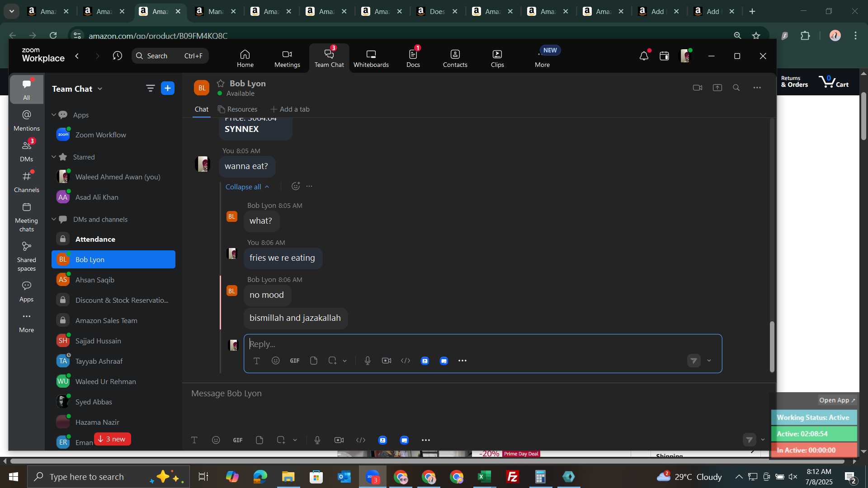Viewport: 868px width, 488px height.
Task: Open DMs in the sidebar
Action: tap(27, 151)
